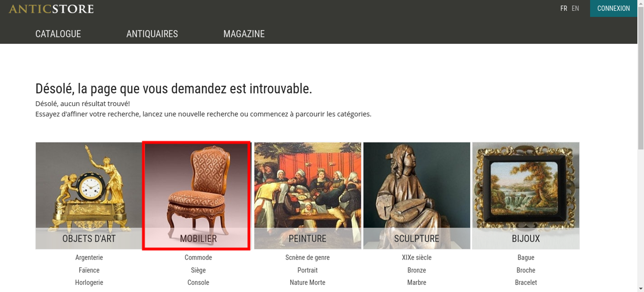Select FR language option
The image size is (644, 292).
563,8
